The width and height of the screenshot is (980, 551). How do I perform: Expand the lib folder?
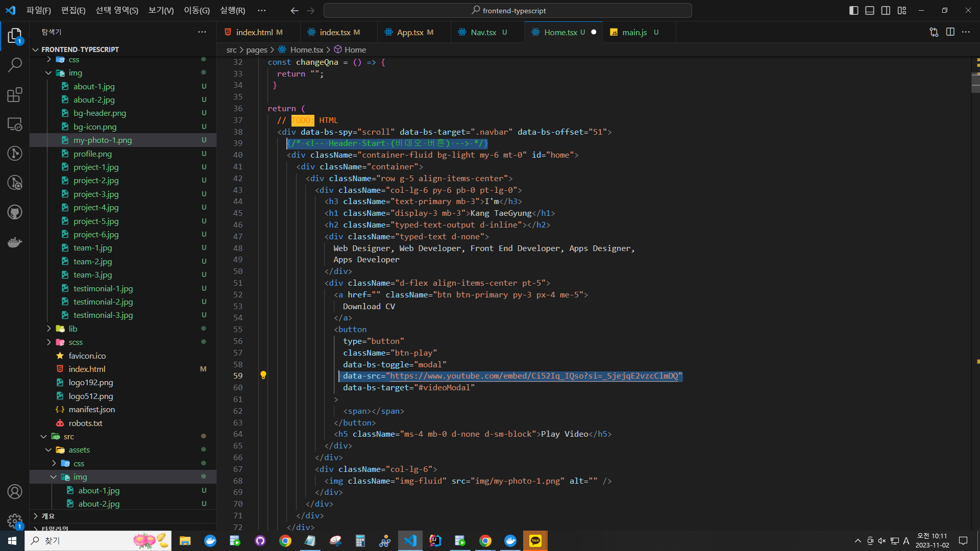[x=72, y=329]
